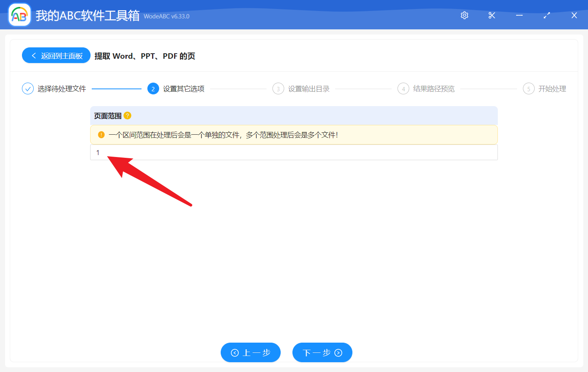Click the title 提取 Word、PPT、PDF 的页
Viewport: 588px width, 372px height.
point(145,56)
